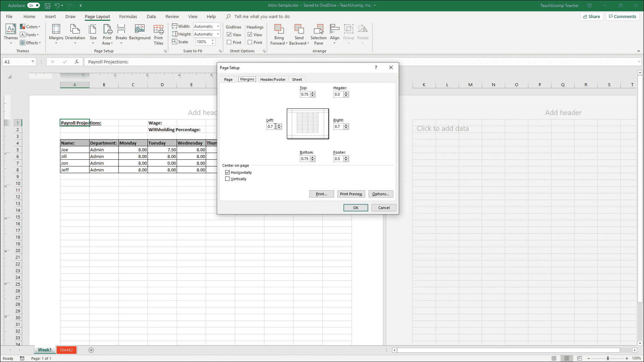Open the Name Box dropdown arrow

[33, 62]
